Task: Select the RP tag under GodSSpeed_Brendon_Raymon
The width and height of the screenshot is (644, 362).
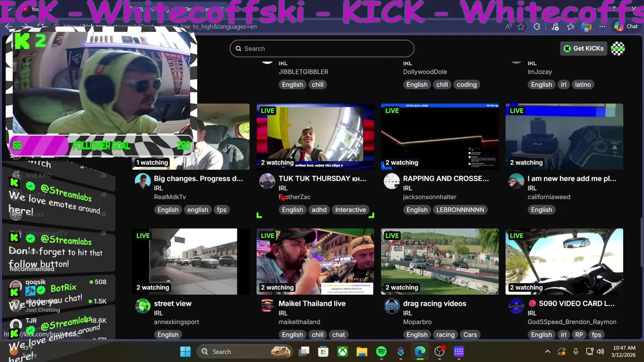Action: (579, 334)
